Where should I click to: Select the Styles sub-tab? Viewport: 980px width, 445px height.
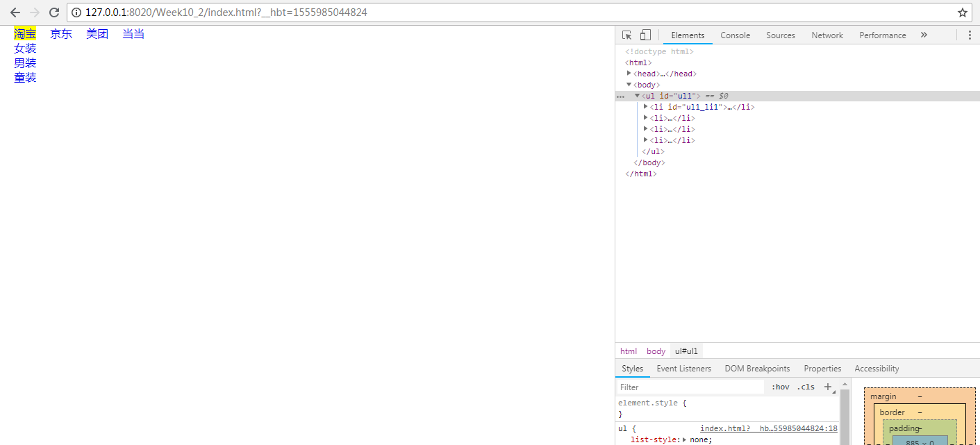632,369
